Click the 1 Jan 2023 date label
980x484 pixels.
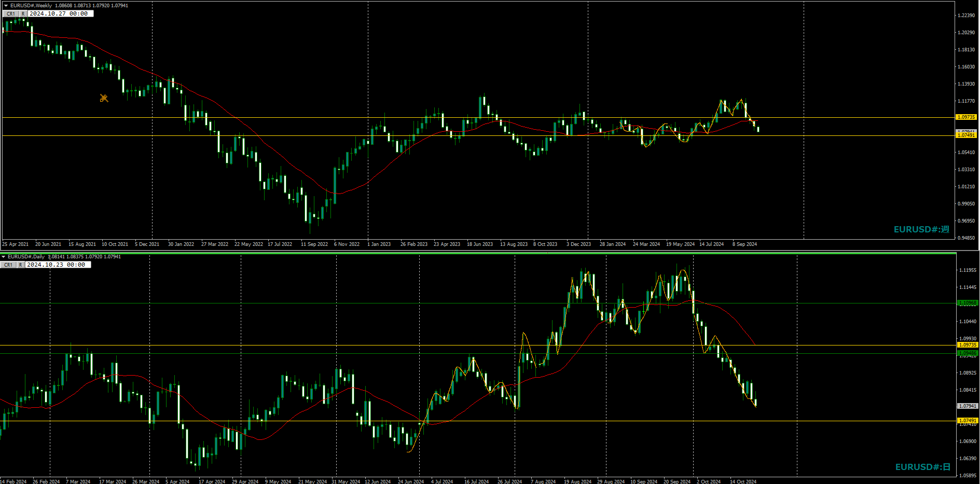[x=379, y=244]
